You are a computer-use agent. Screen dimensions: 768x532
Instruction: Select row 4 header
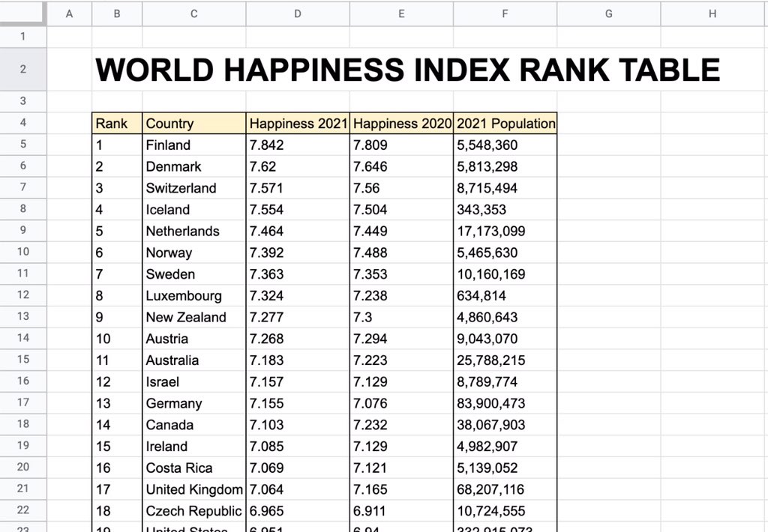23,122
